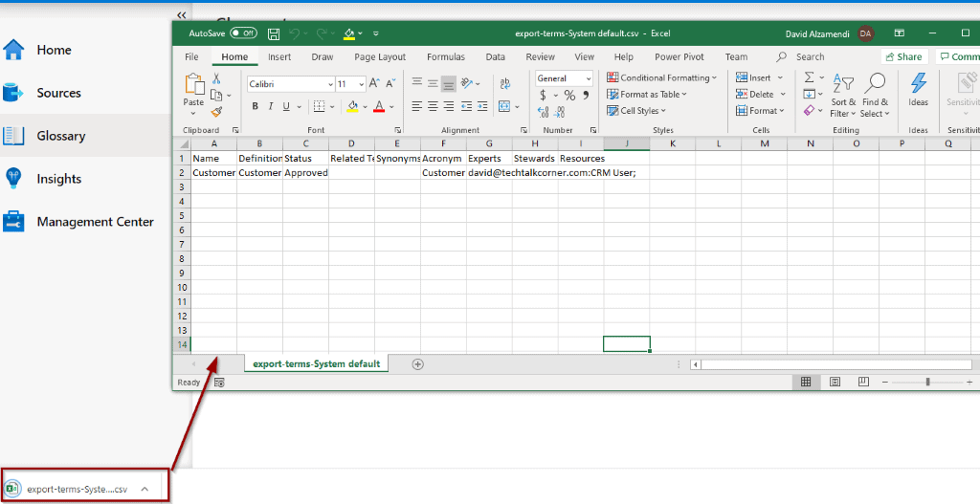This screenshot has height=504, width=980.
Task: Open the Conditional Formatting menu
Action: click(x=661, y=78)
